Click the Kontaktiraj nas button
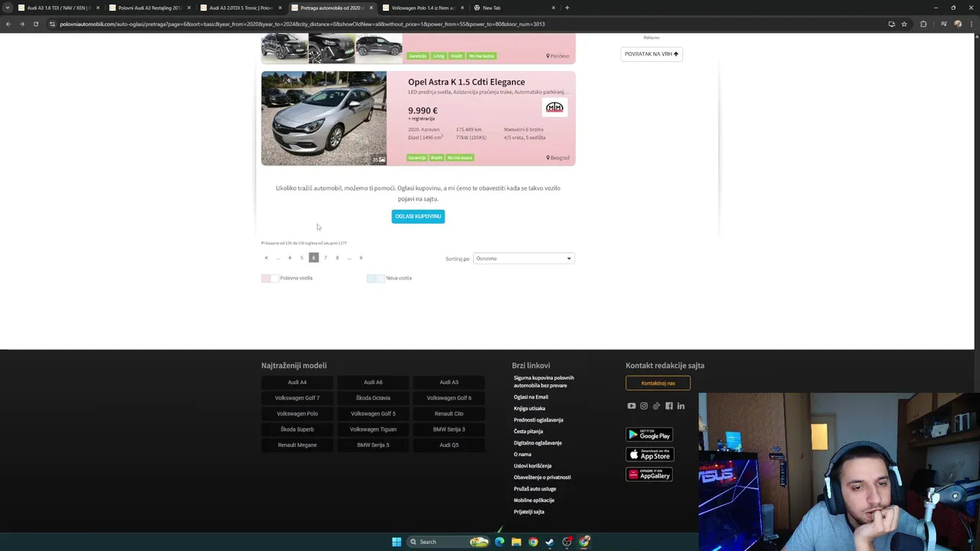Viewport: 980px width, 551px height. coord(658,383)
